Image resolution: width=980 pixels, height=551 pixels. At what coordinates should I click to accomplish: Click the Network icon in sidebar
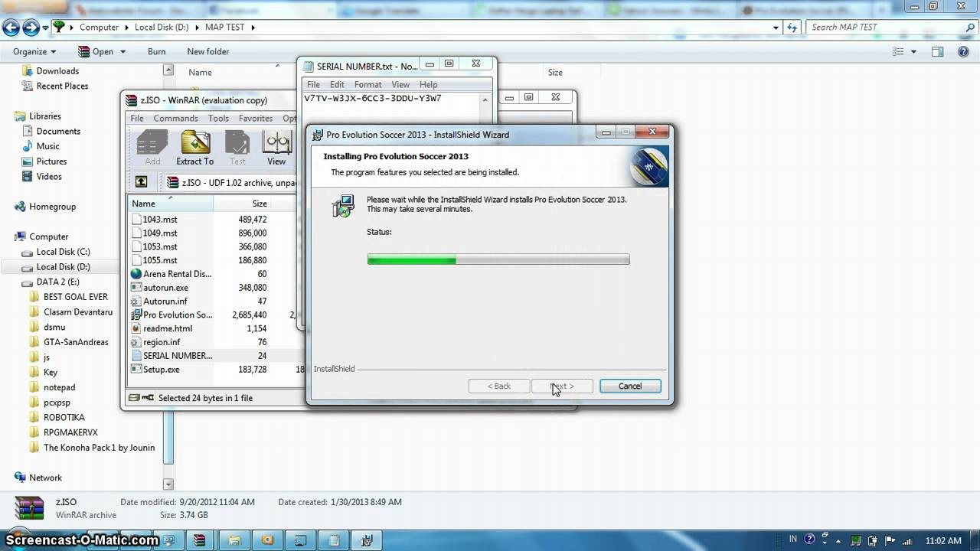(20, 478)
